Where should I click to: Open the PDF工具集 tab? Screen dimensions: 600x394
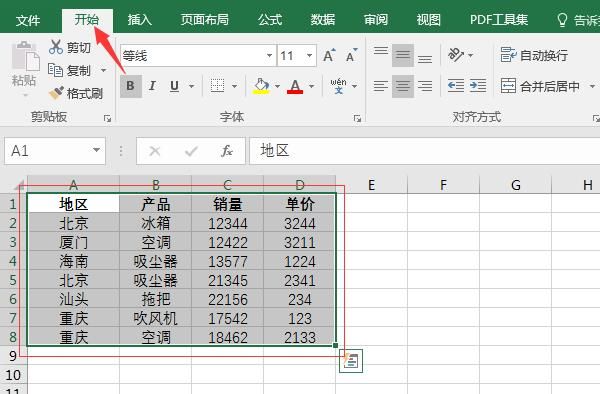click(x=499, y=20)
